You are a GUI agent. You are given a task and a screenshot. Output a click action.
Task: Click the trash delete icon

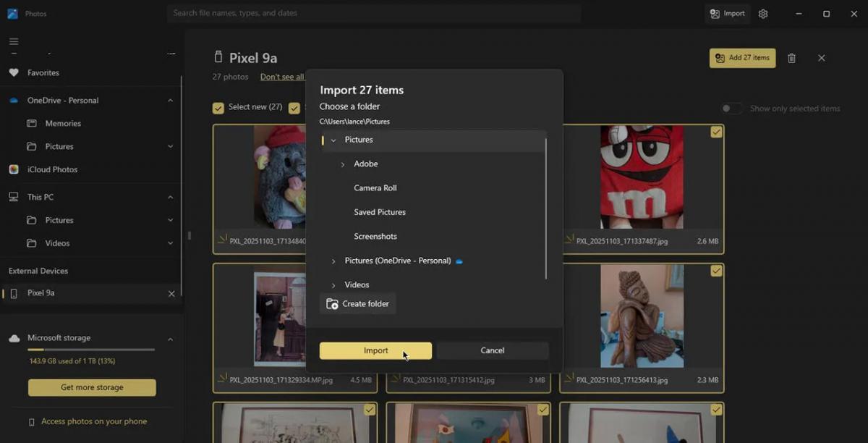click(x=791, y=58)
